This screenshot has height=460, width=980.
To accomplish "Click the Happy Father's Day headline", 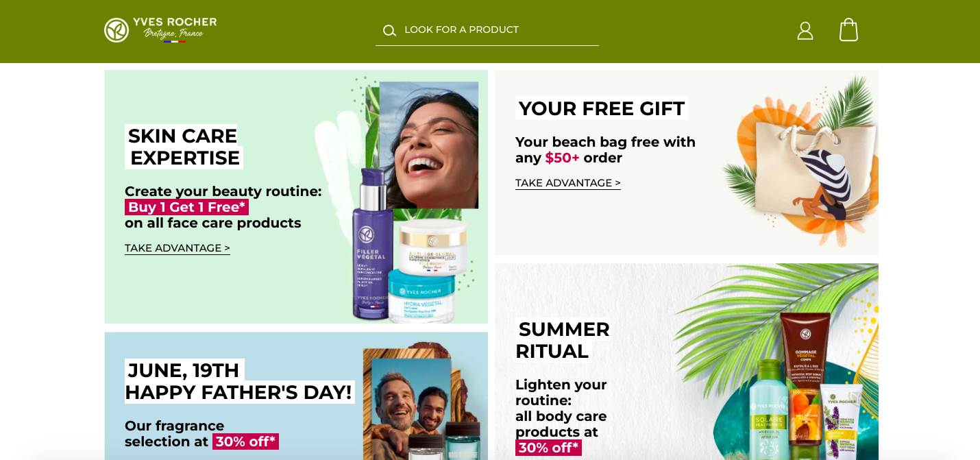I will point(239,381).
